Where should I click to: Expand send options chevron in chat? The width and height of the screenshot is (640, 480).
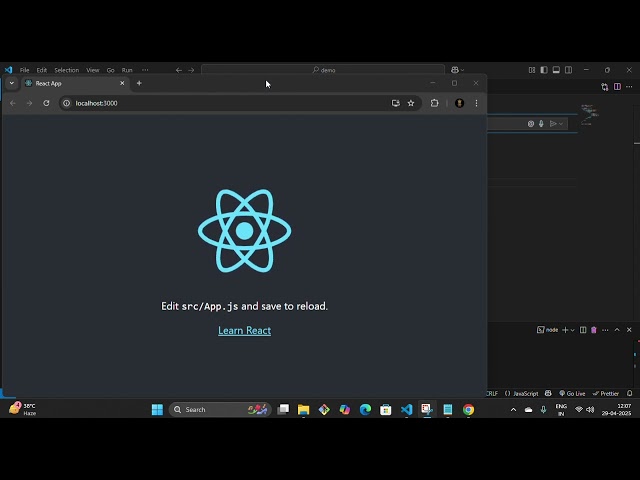click(561, 124)
